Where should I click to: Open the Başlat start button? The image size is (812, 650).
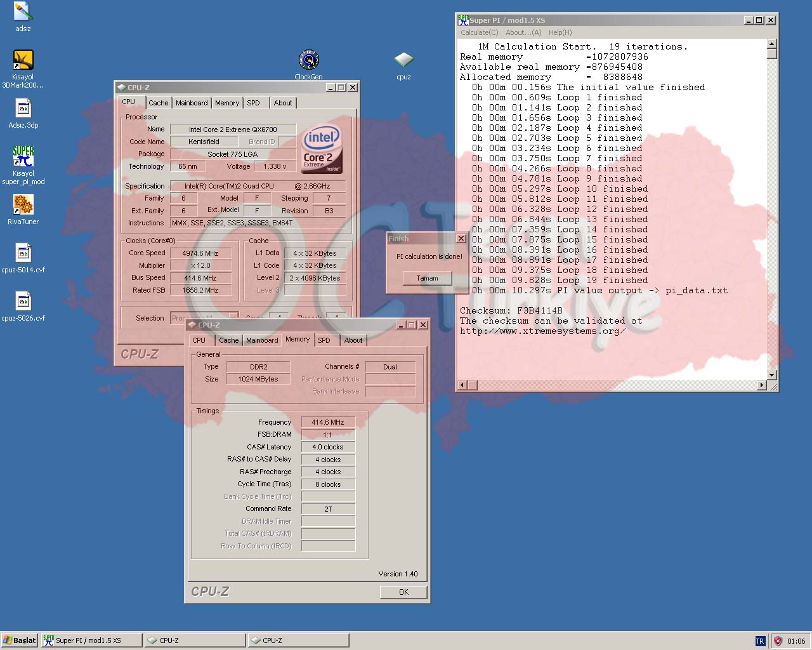coord(20,640)
